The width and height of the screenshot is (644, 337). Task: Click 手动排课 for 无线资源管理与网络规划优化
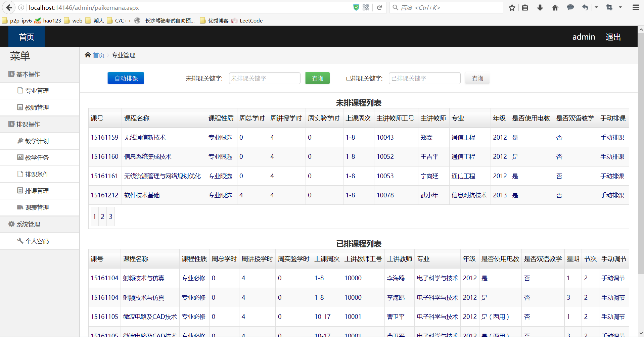point(612,176)
